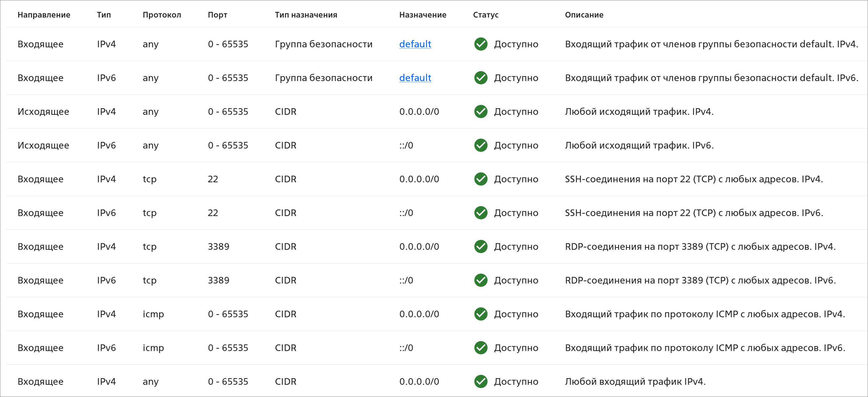Click '0.0.0.0/0' destination in the outgoing IPv4 row

coord(419,111)
